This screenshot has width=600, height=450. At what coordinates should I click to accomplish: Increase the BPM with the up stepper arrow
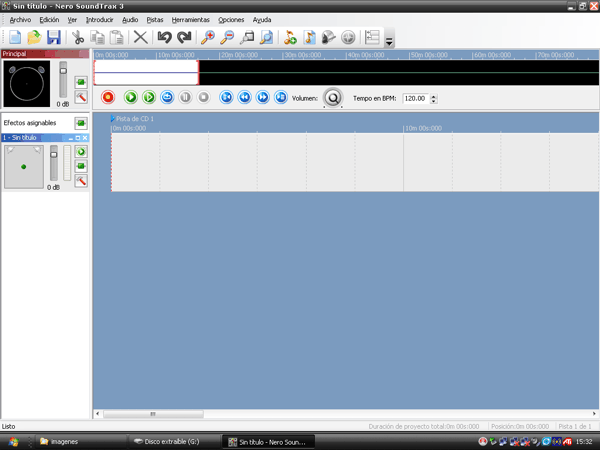coord(434,96)
